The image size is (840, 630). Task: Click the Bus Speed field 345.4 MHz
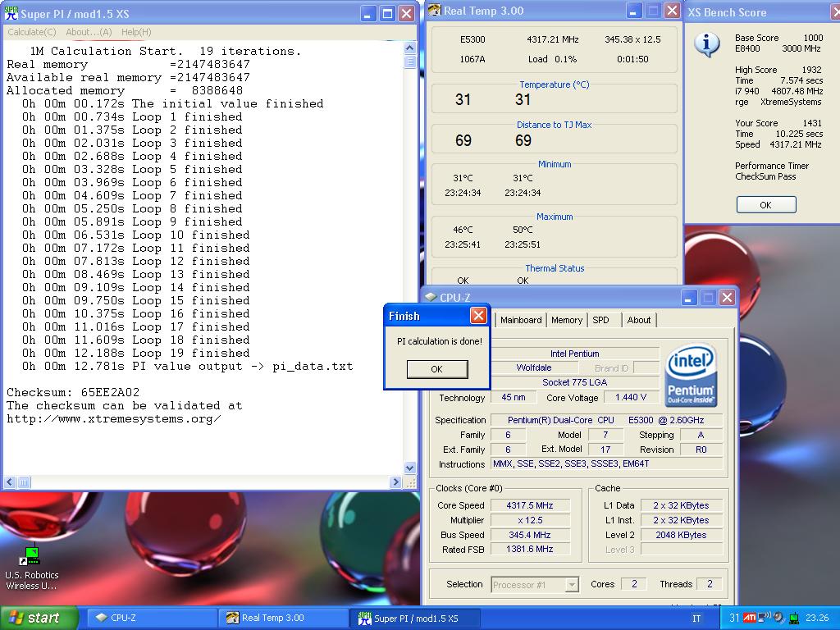click(x=530, y=535)
